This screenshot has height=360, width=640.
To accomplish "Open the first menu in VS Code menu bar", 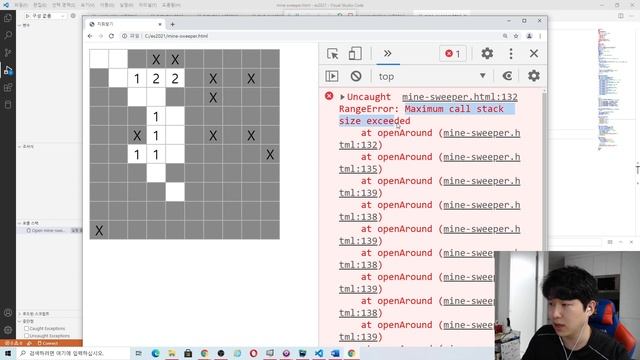I will (21, 5).
